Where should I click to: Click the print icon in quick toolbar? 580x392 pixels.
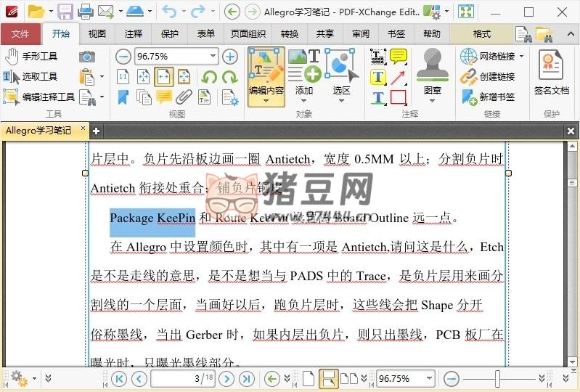85,11
